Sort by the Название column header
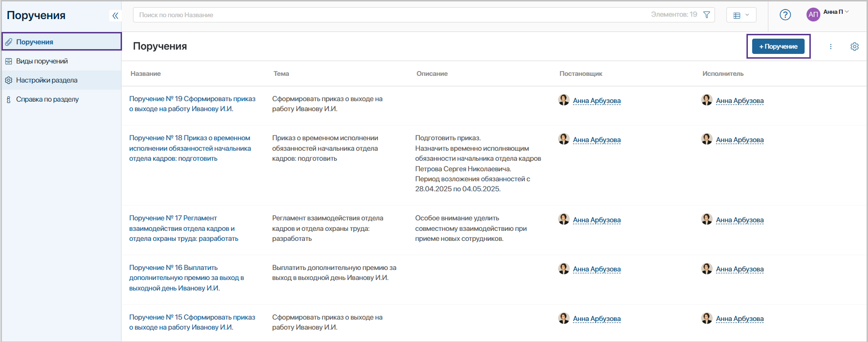This screenshot has width=868, height=342. pyautogui.click(x=145, y=73)
